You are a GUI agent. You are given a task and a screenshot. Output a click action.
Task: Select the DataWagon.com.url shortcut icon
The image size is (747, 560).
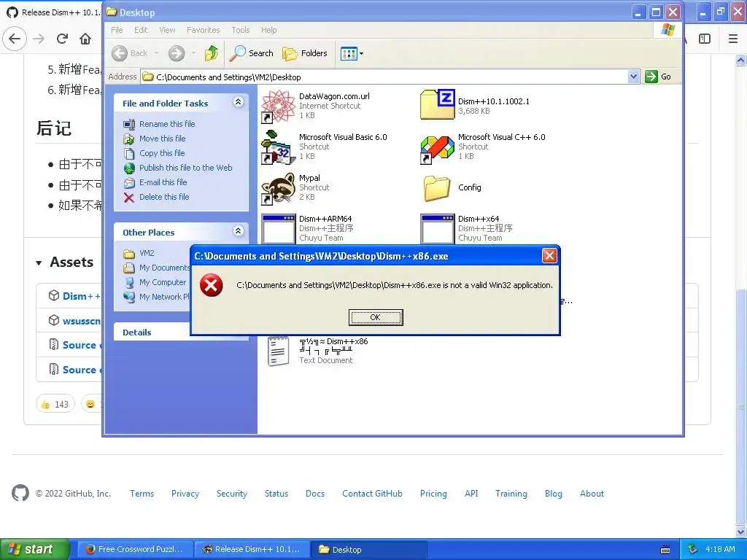(x=279, y=106)
